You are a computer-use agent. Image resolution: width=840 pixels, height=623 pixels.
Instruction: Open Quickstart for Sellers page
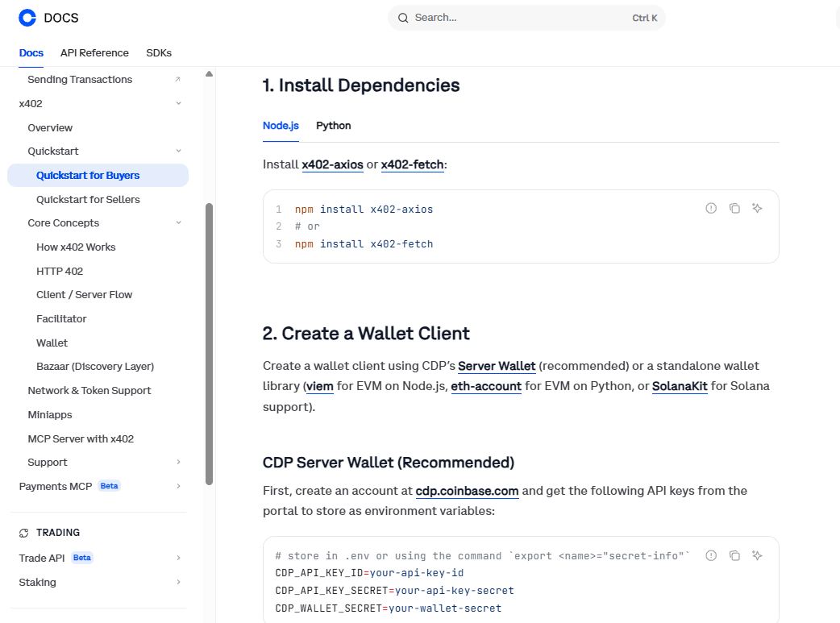coord(88,199)
